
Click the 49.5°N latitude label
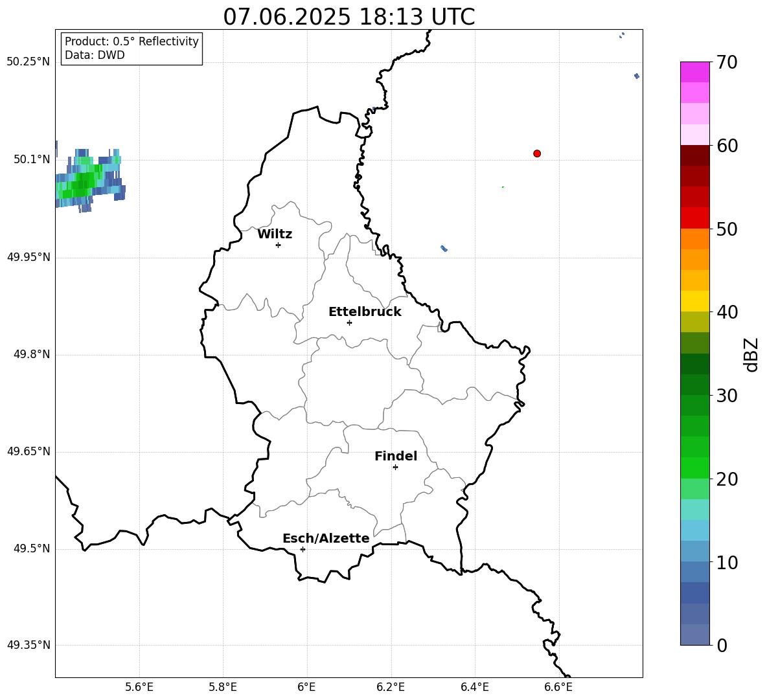pos(32,548)
